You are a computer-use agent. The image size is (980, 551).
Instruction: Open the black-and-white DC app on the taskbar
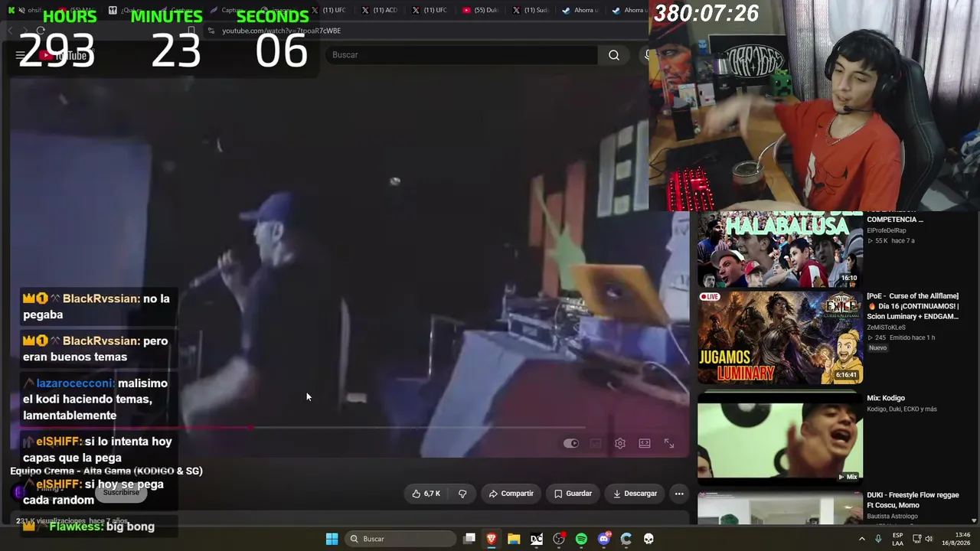537,539
